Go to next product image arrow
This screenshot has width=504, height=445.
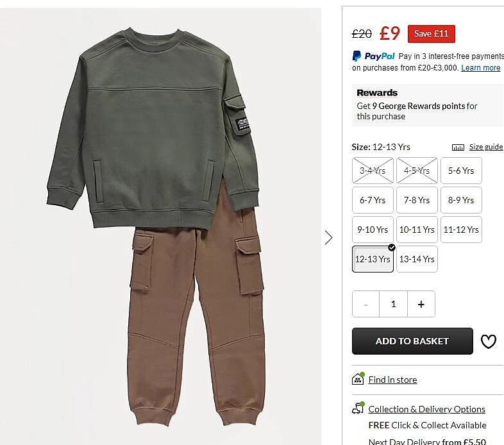[329, 238]
